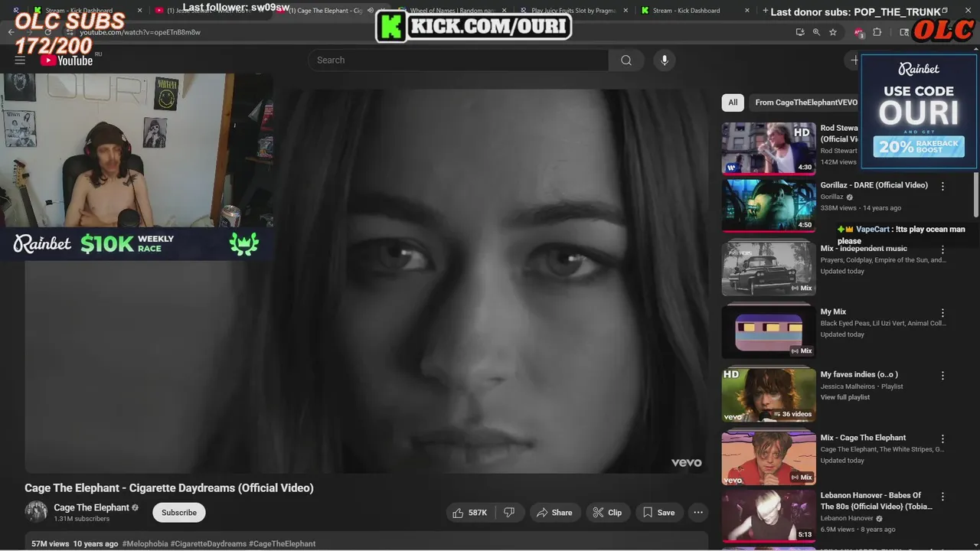Click Rainbet 'USE CODE OURI' ad
The image size is (980, 551).
(919, 112)
